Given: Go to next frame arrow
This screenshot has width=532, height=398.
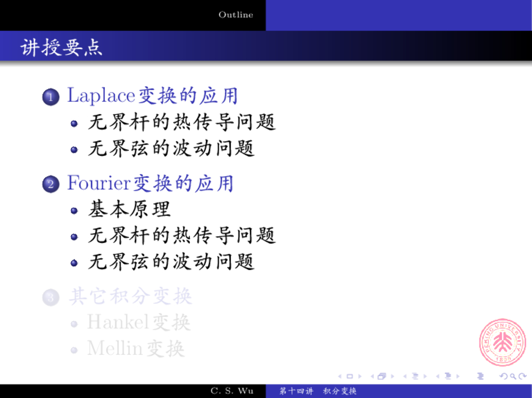Looking at the screenshot, I should (393, 376).
